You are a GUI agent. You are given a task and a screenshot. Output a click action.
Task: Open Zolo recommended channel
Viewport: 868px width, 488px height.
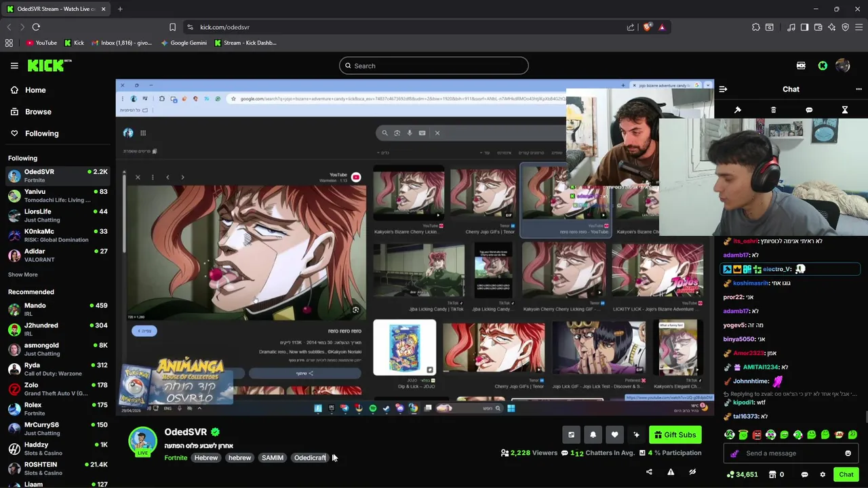[58, 389]
